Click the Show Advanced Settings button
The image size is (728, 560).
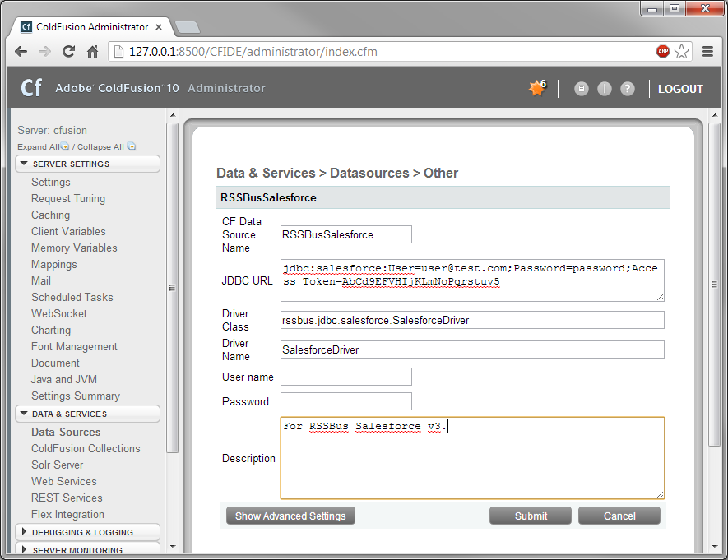(290, 516)
